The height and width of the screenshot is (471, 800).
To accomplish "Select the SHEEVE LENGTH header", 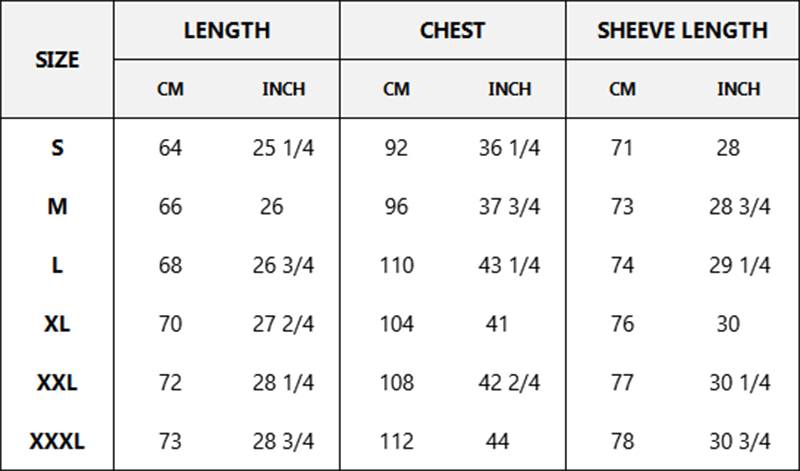I will pos(683,30).
